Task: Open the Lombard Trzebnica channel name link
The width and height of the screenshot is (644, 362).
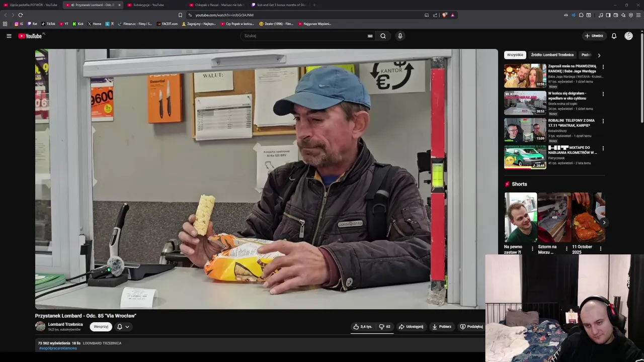Action: coord(65,324)
